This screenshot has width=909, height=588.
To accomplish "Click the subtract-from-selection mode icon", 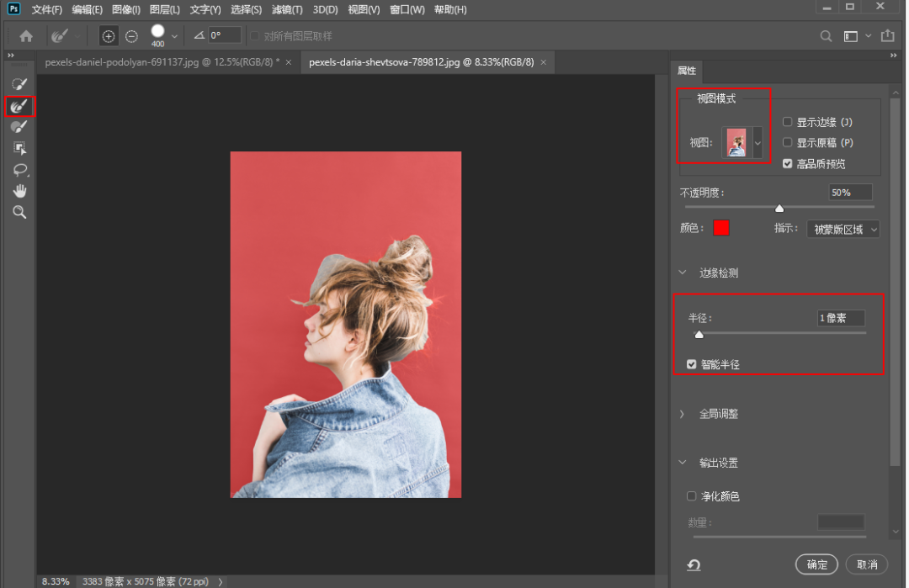I will click(x=131, y=36).
